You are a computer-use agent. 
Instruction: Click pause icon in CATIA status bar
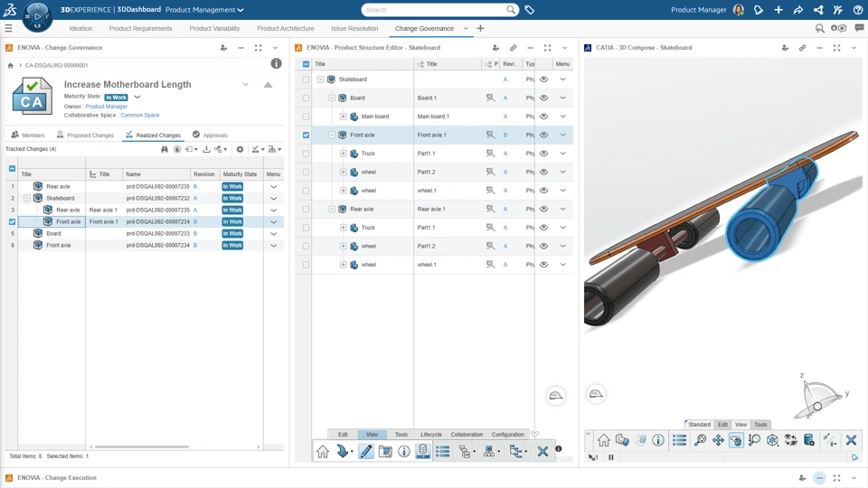coord(611,457)
